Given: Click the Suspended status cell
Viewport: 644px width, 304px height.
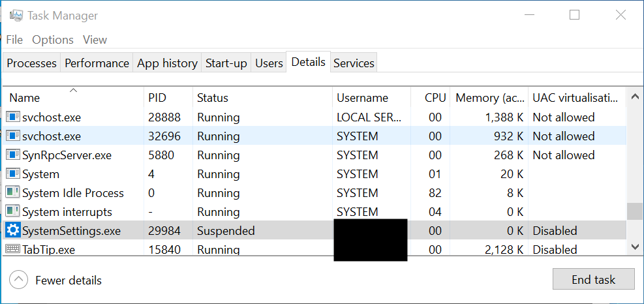Looking at the screenshot, I should (x=226, y=232).
